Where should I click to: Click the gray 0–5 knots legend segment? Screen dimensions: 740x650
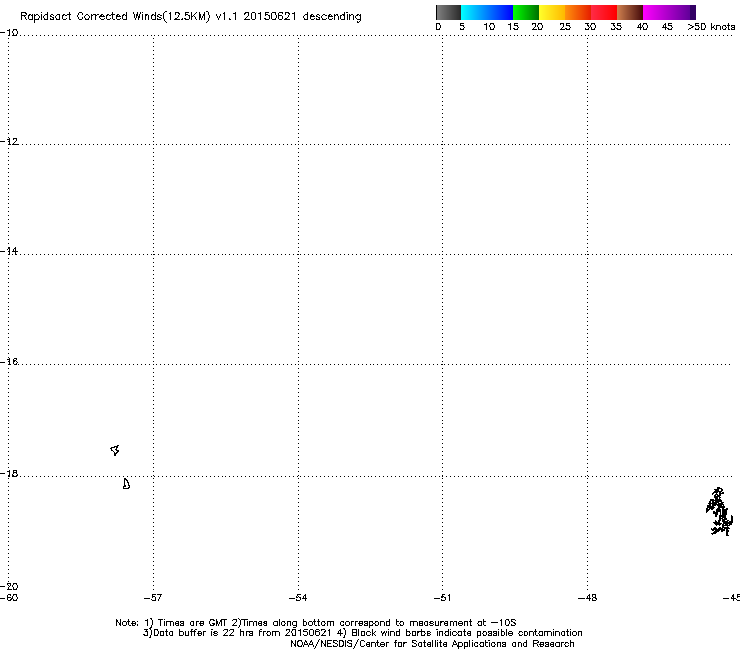click(x=448, y=12)
